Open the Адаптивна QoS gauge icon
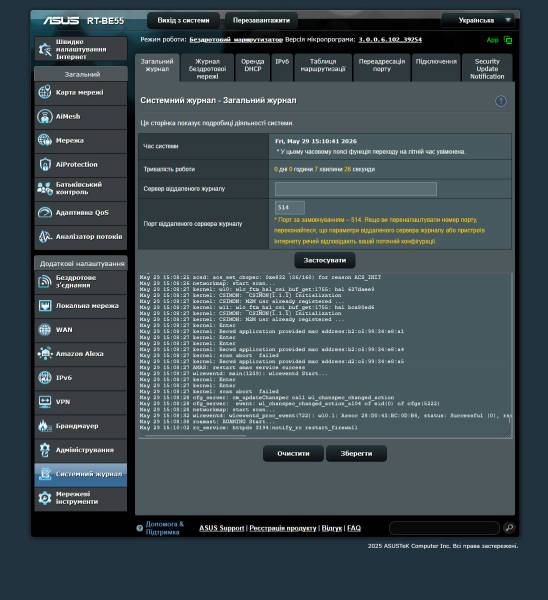The image size is (548, 600). pyautogui.click(x=45, y=212)
